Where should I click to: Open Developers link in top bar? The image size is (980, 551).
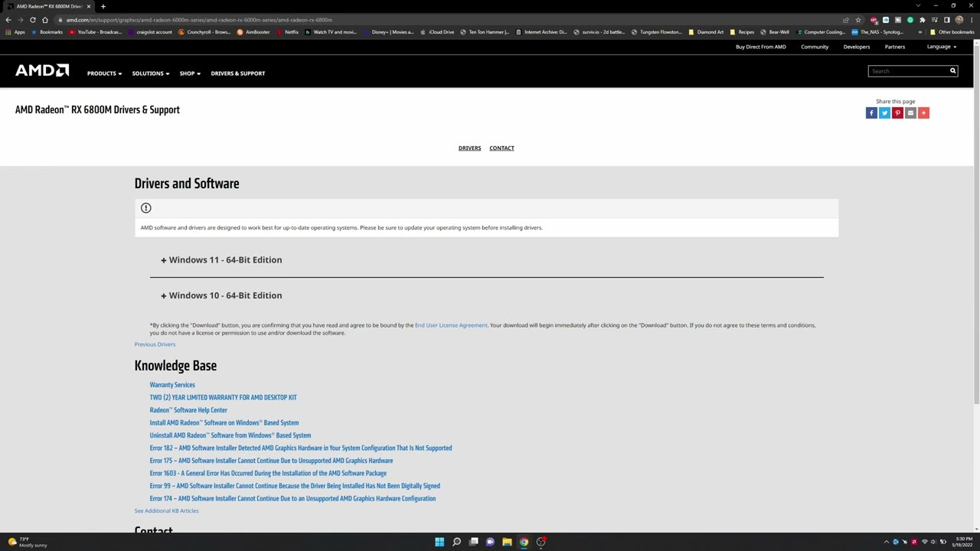click(856, 47)
